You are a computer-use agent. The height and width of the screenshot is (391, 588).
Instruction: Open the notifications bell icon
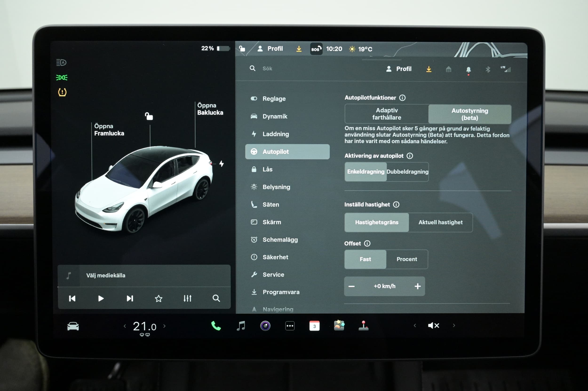(468, 70)
